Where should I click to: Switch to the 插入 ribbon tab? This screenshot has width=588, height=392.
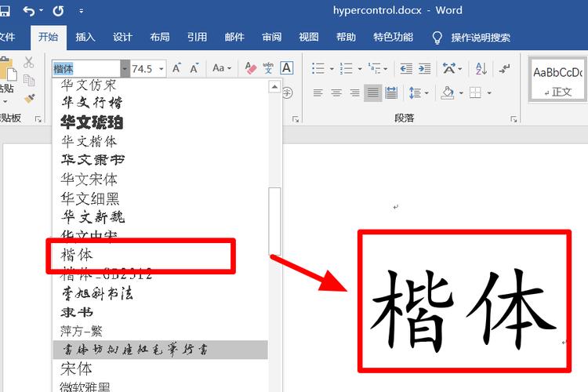pos(85,37)
